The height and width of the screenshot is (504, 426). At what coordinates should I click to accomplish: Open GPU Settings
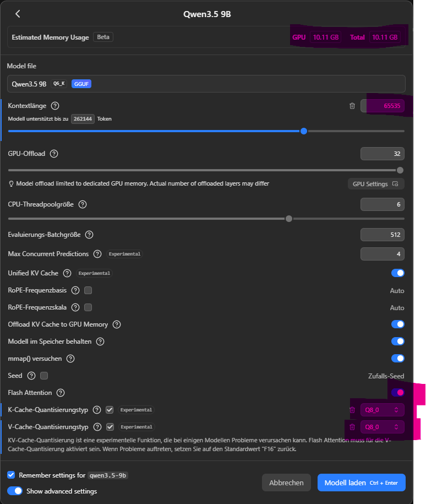[x=376, y=184]
